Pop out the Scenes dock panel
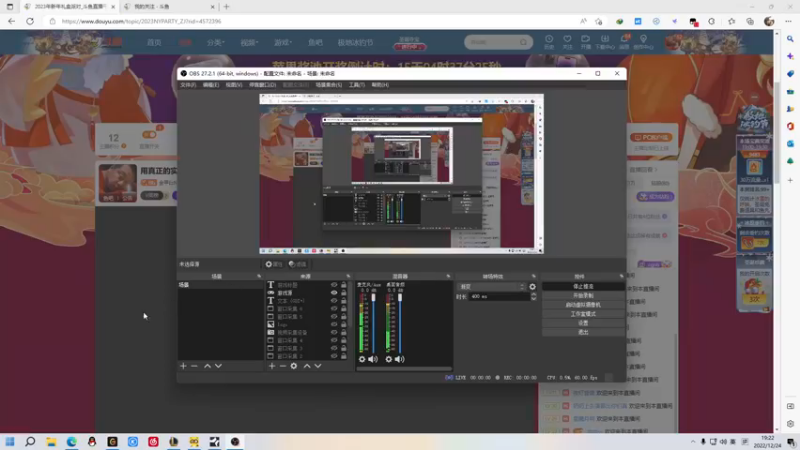This screenshot has width=800, height=450. (x=259, y=277)
